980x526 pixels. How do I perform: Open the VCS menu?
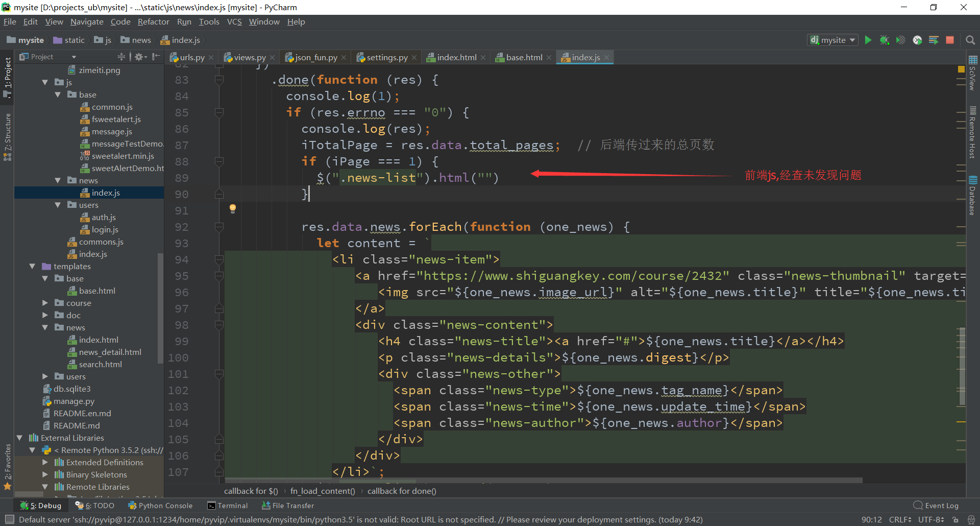[234, 21]
